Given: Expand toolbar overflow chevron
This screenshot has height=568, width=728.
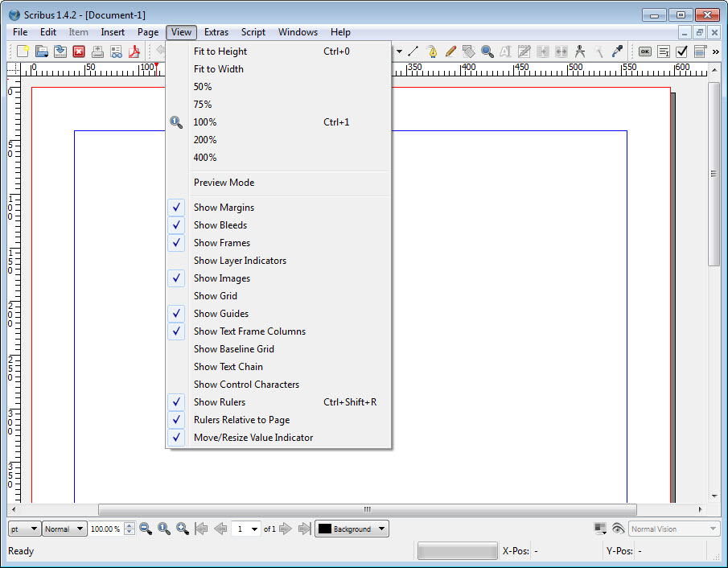Looking at the screenshot, I should click(x=715, y=51).
